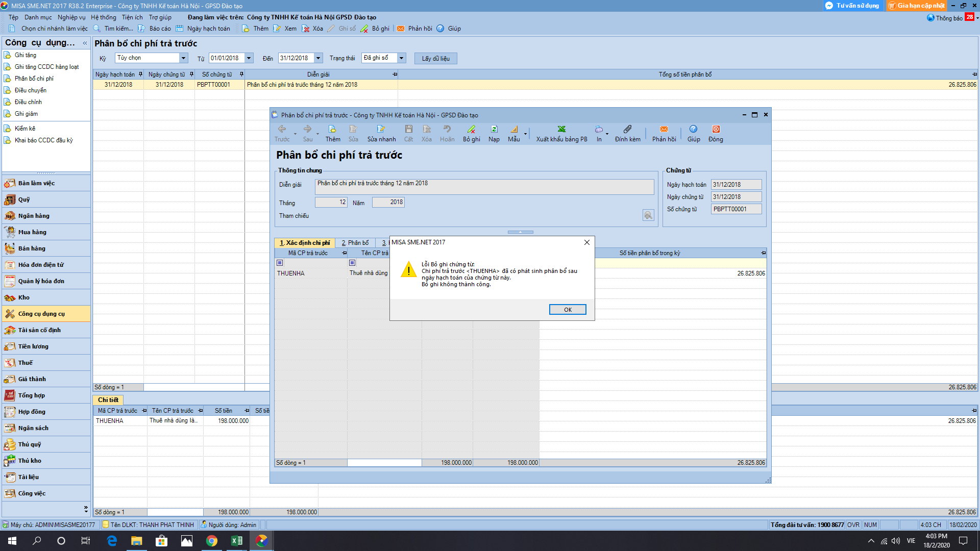The height and width of the screenshot is (551, 980).
Task: Open the Đến date dropdown
Action: [318, 58]
